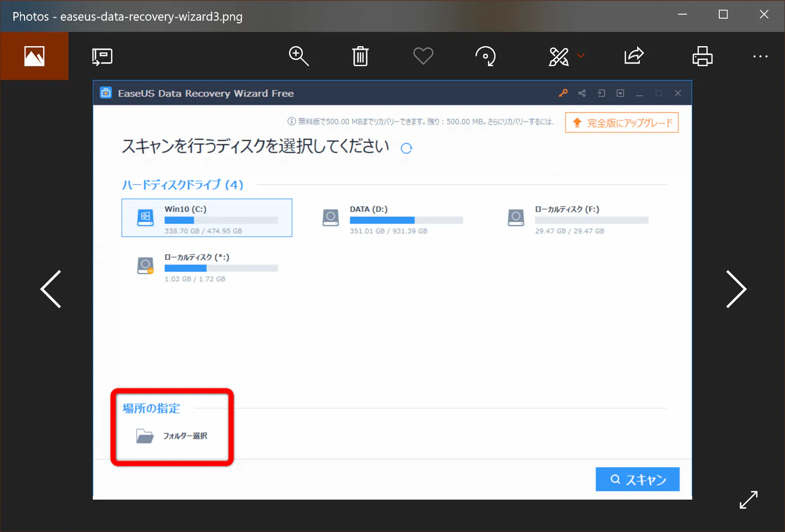Minimize the Photos window
Viewport: 785px width, 532px height.
pos(682,15)
